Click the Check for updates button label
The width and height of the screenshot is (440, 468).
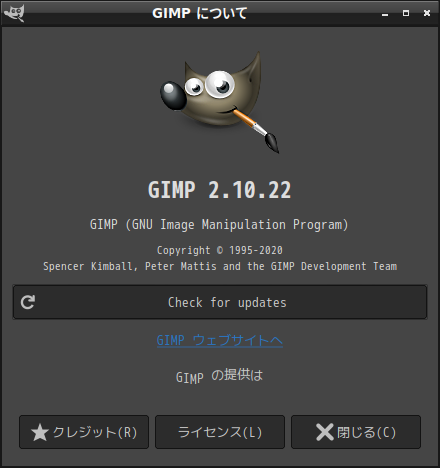click(x=227, y=302)
